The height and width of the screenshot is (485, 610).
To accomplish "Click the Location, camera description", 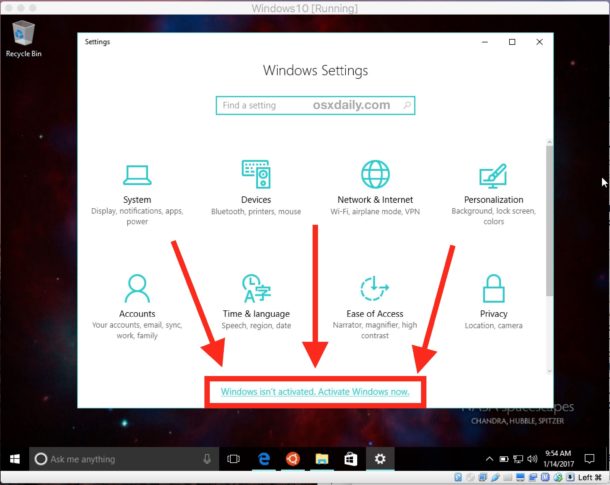I will [493, 326].
